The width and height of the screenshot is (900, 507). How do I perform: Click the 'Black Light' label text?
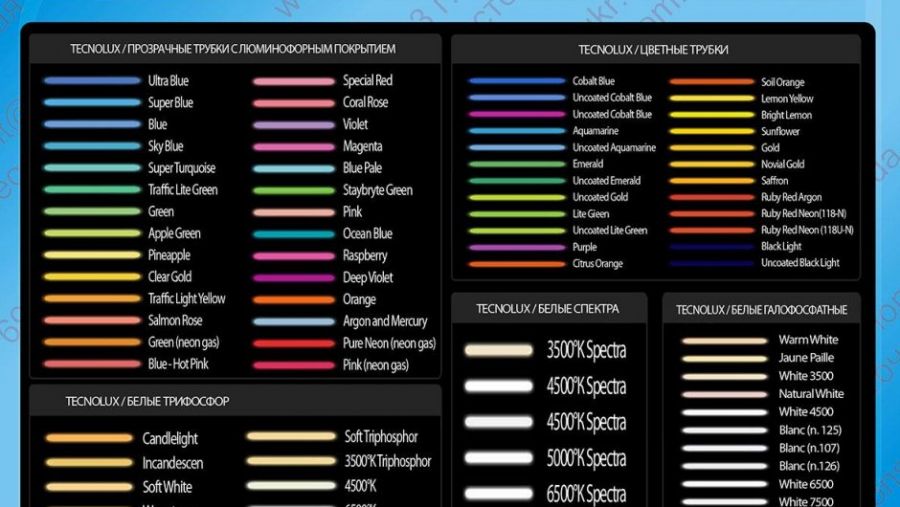click(781, 247)
